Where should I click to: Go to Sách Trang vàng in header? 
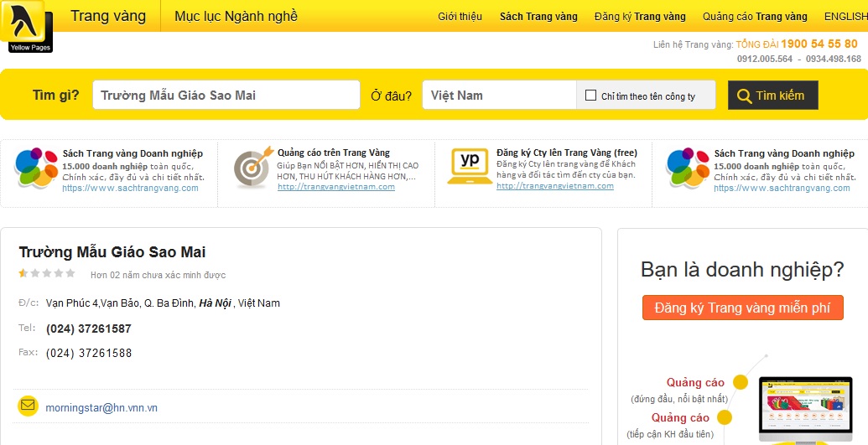(538, 17)
